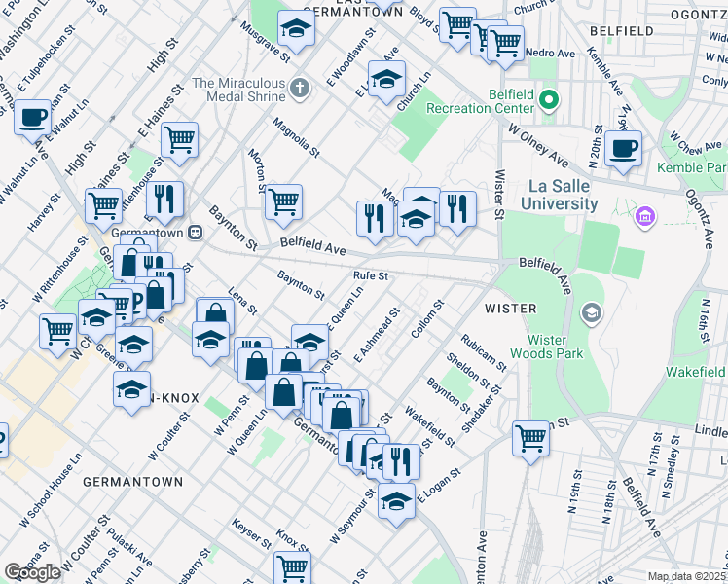
Task: Click the restaurant marker nearest Wister St
Action: (457, 211)
